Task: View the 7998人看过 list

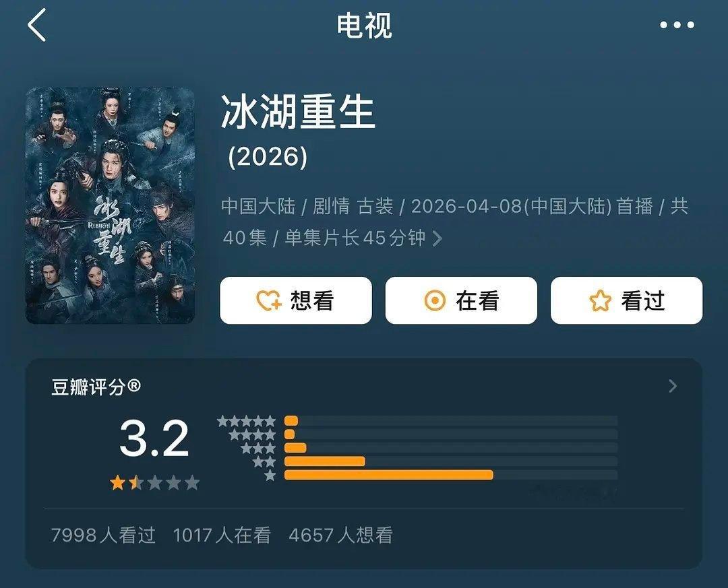Action: pos(103,535)
